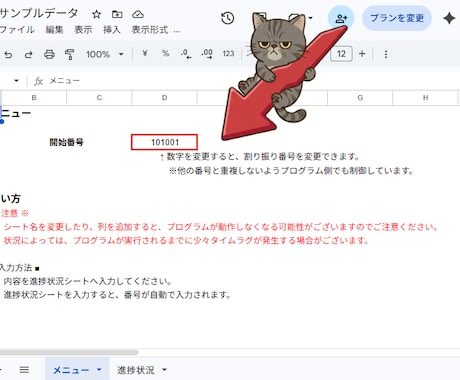Click the シート名を変更したり warning line
The height and width of the screenshot is (380, 460).
pyautogui.click(x=221, y=227)
